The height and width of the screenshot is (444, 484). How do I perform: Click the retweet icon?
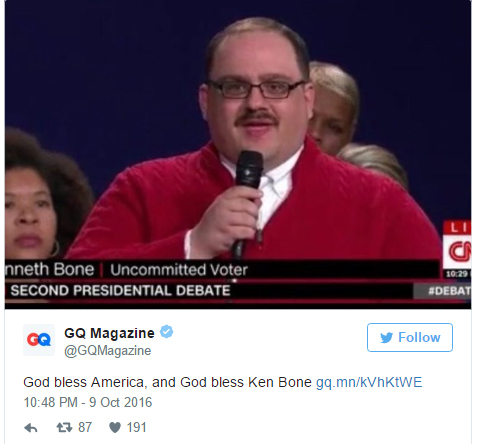click(64, 427)
